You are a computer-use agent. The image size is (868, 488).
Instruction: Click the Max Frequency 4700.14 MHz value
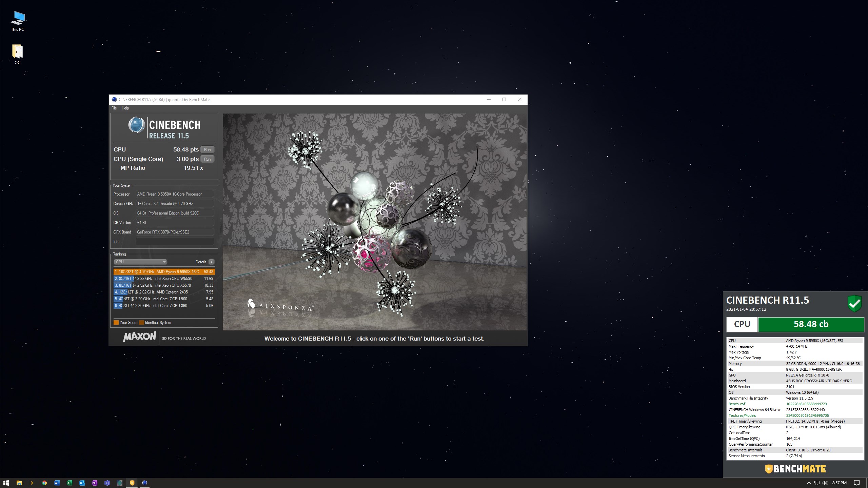tap(797, 346)
